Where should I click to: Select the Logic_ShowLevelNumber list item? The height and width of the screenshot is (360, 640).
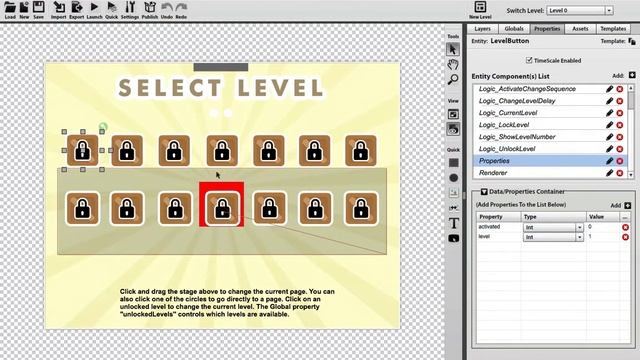click(550, 137)
